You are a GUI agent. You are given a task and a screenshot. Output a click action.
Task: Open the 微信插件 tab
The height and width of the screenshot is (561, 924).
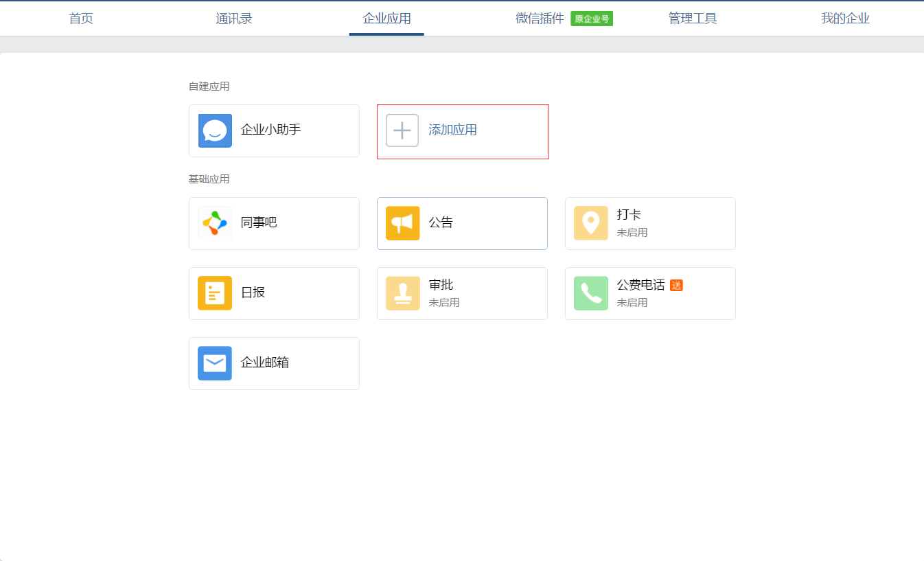click(540, 19)
